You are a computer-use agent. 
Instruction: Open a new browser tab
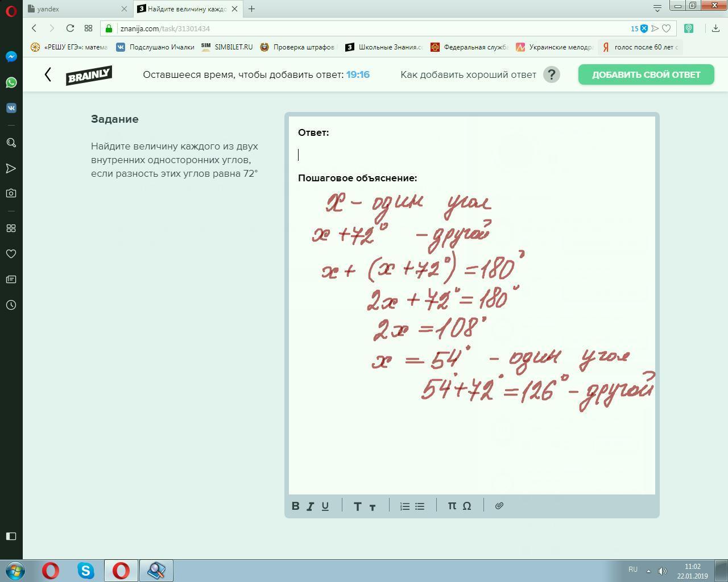click(x=251, y=9)
